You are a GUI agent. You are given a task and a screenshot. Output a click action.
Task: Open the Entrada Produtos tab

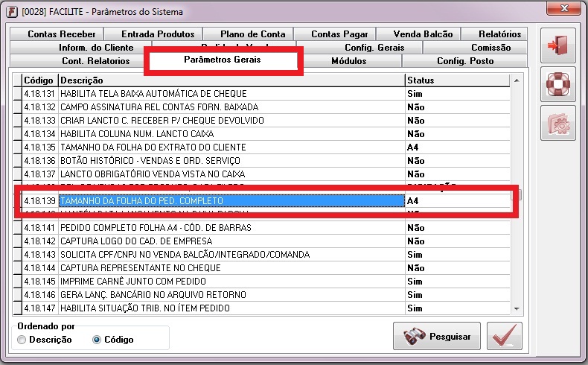pyautogui.click(x=153, y=34)
